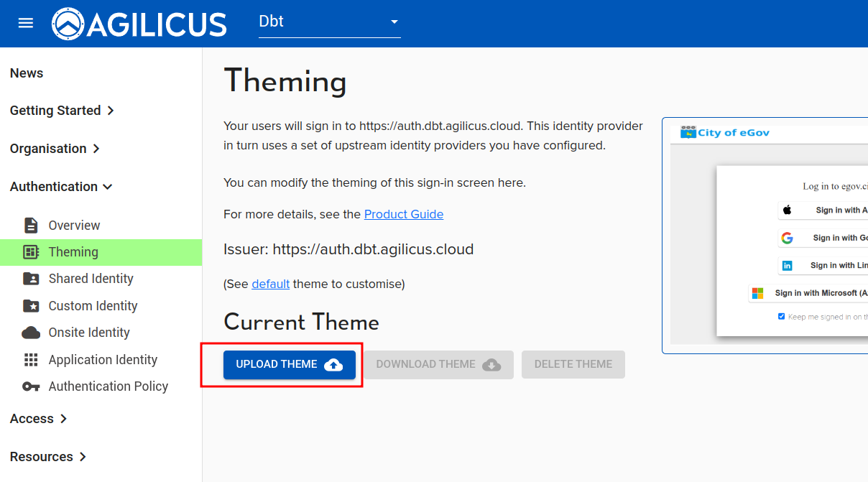Screen dimensions: 868x482
Task: Follow the default theme link
Action: pos(270,284)
